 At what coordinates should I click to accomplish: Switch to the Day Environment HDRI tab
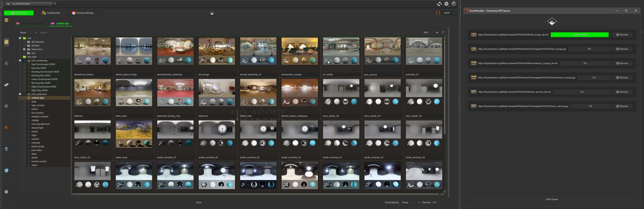[x=31, y=23]
